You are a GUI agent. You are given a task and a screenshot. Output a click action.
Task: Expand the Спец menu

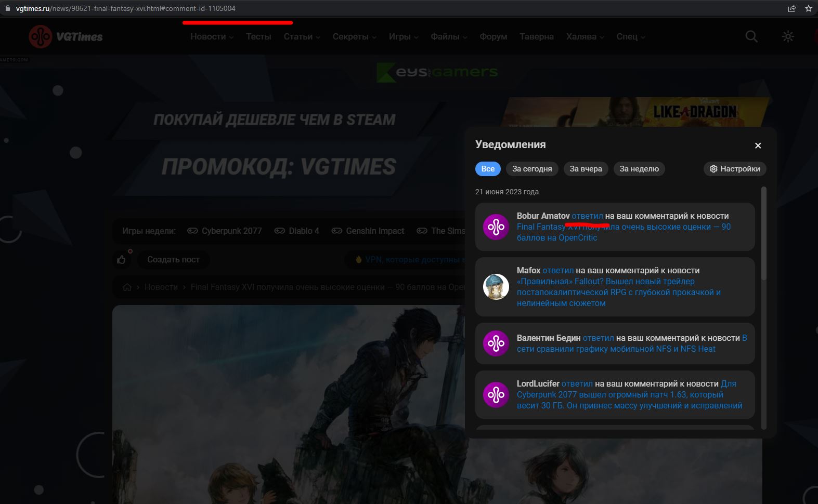point(631,36)
